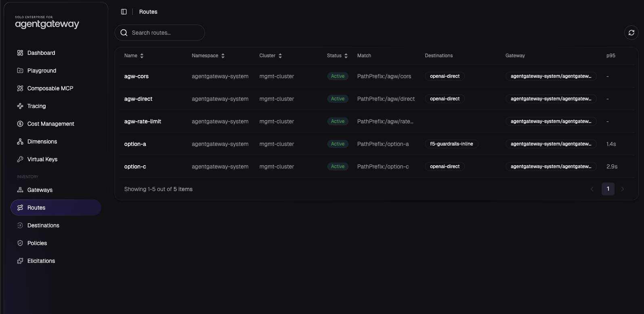The image size is (644, 314).
Task: Click the agentgateway logo
Action: (47, 23)
